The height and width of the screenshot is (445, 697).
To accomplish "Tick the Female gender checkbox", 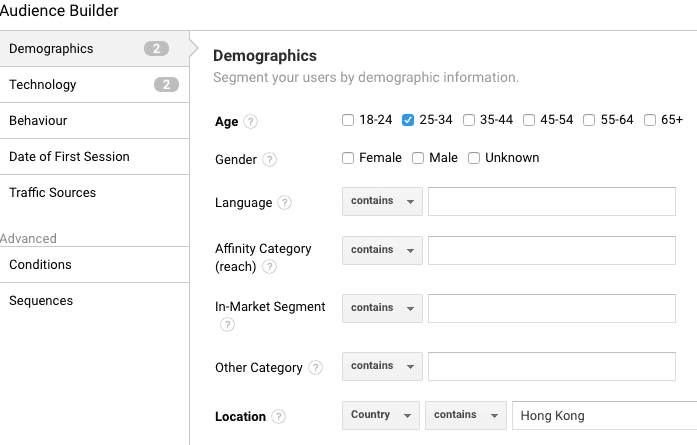I will (x=348, y=158).
